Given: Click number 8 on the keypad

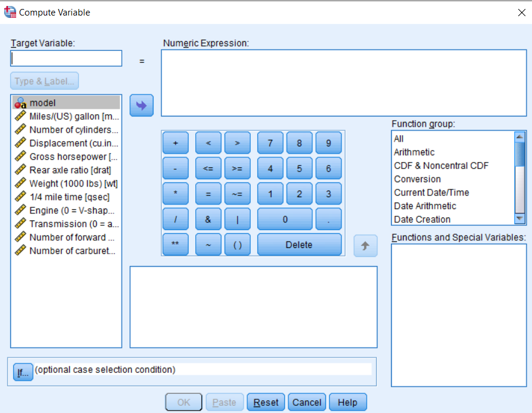Looking at the screenshot, I should coord(299,143).
